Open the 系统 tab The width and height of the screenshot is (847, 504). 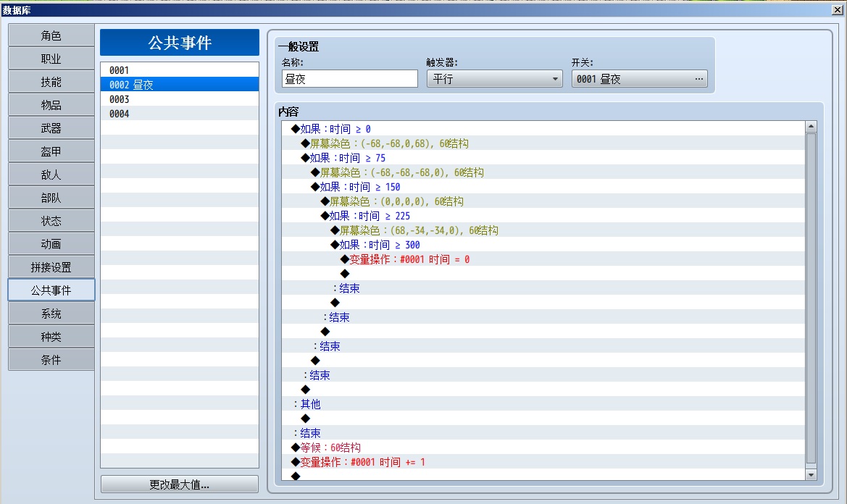pos(51,314)
